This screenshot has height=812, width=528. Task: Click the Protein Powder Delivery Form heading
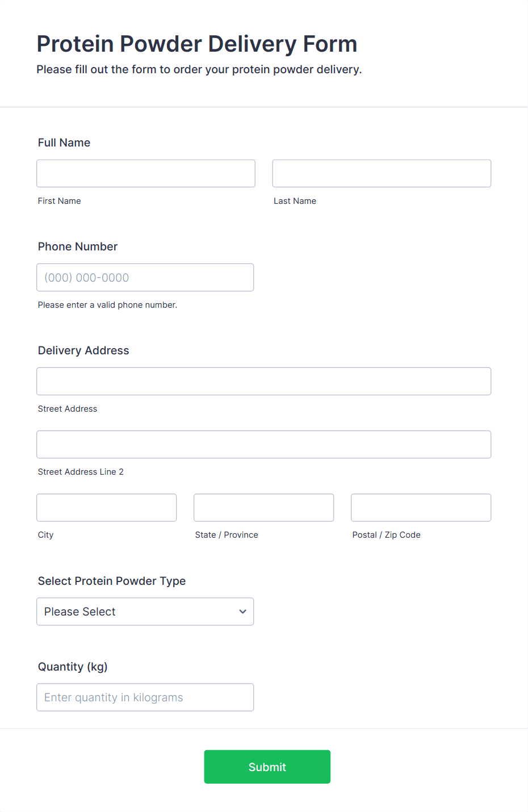point(197,44)
